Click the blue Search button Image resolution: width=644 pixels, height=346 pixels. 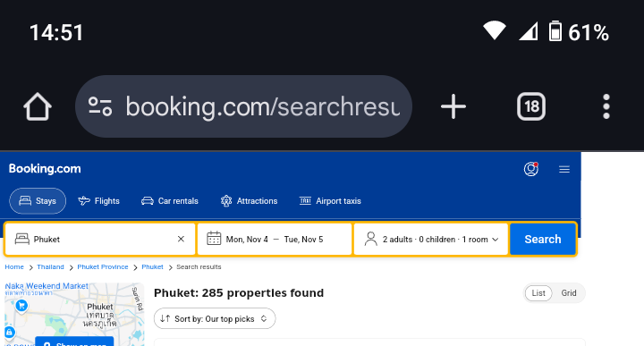[543, 239]
